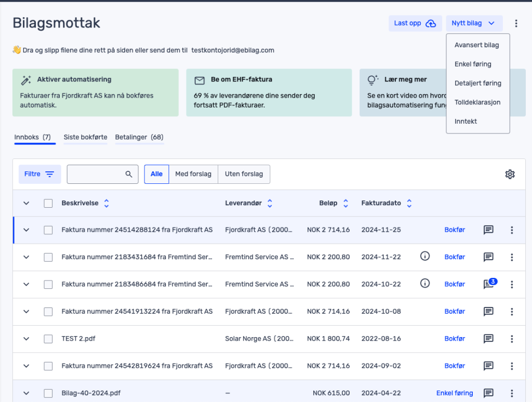Screen dimensions: 532x402
Task: Select checkbox for Fjordkraft invoice 24542819624
Action: pyautogui.click(x=48, y=366)
